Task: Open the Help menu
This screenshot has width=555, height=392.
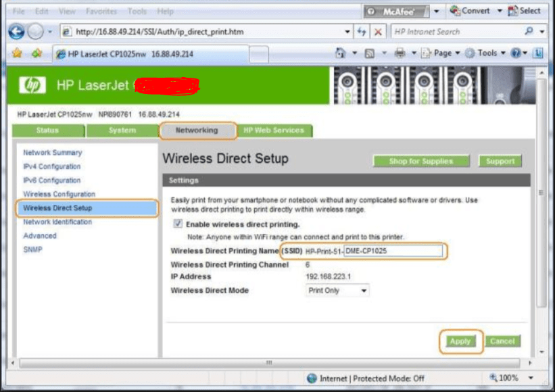Action: pos(166,11)
